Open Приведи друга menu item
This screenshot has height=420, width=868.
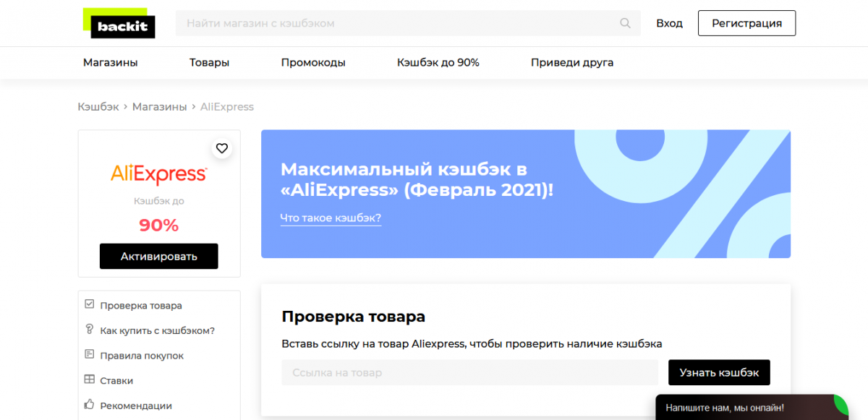point(572,63)
